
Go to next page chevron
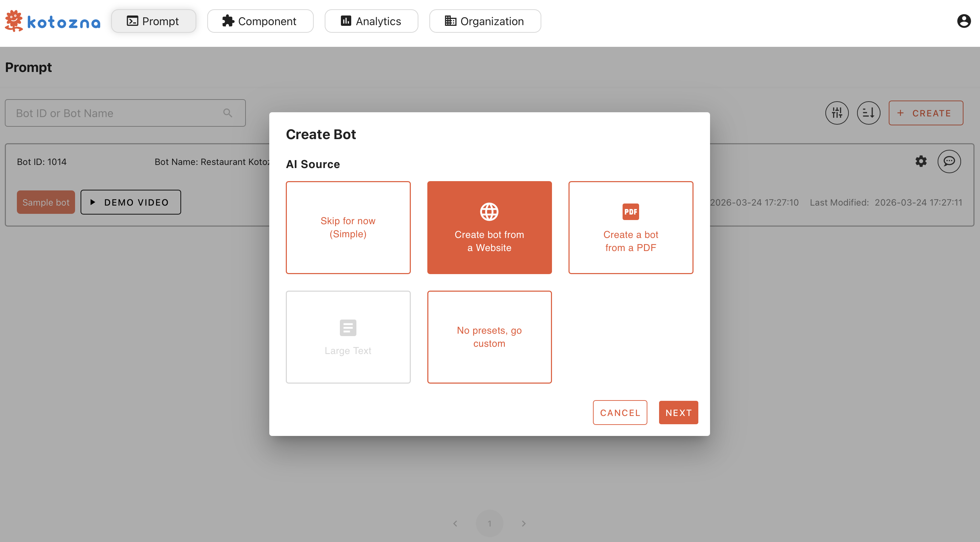coord(523,523)
